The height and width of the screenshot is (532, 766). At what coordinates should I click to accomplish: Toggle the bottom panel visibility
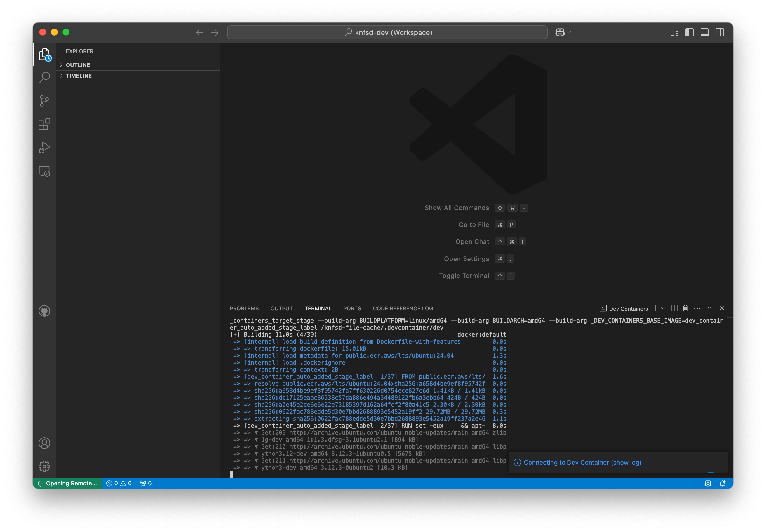point(704,32)
